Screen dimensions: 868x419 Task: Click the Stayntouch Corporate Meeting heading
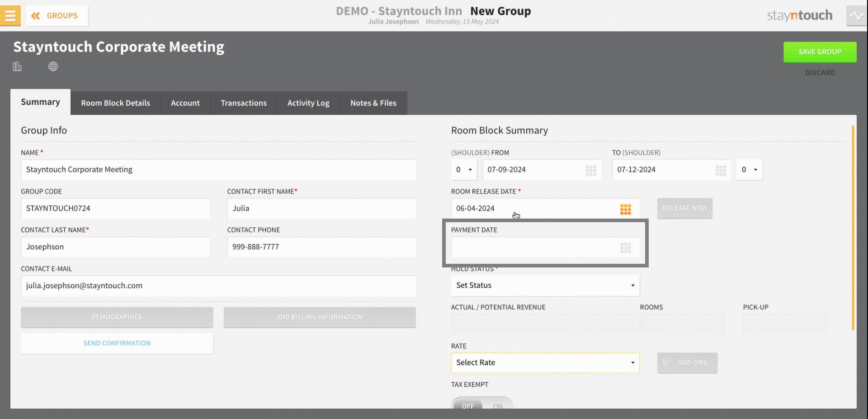point(118,47)
